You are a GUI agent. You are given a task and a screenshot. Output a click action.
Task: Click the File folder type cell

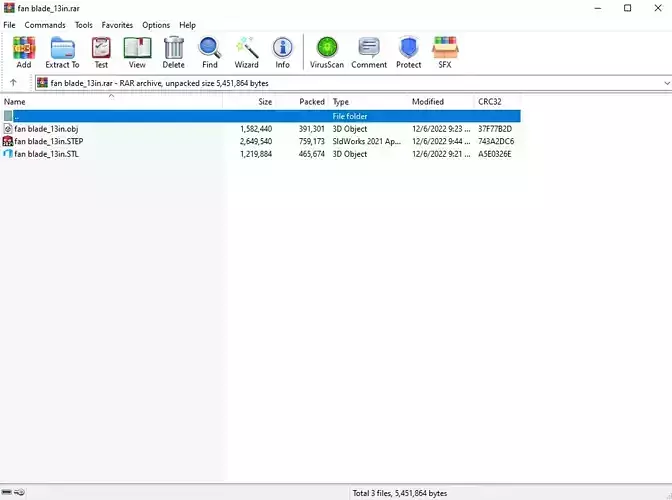tap(350, 116)
